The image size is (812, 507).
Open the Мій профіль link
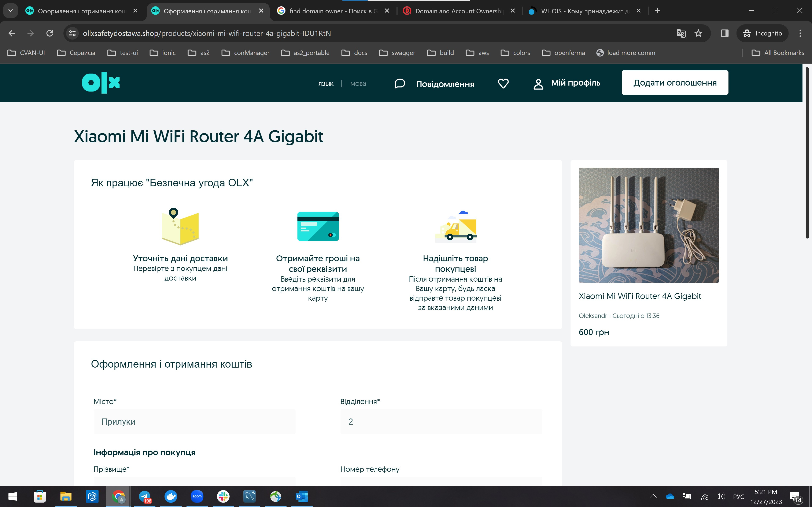[575, 83]
